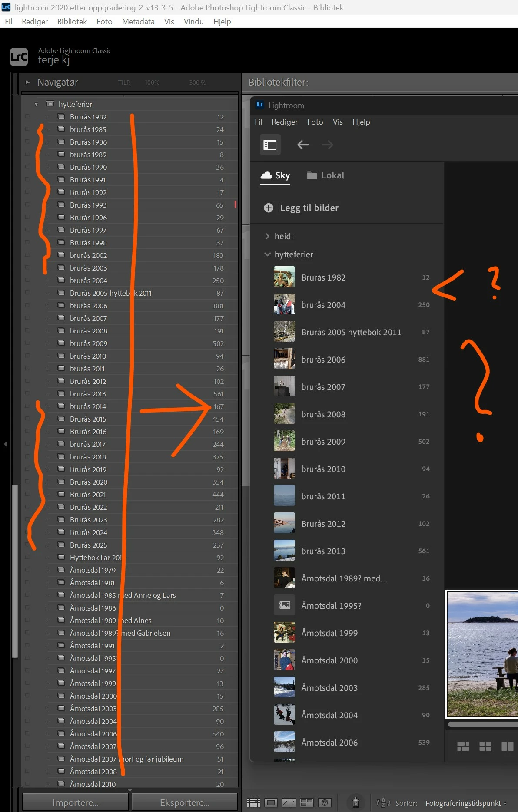Toggle sync checkbox for Brurås 2012
The height and width of the screenshot is (812, 518).
27,381
